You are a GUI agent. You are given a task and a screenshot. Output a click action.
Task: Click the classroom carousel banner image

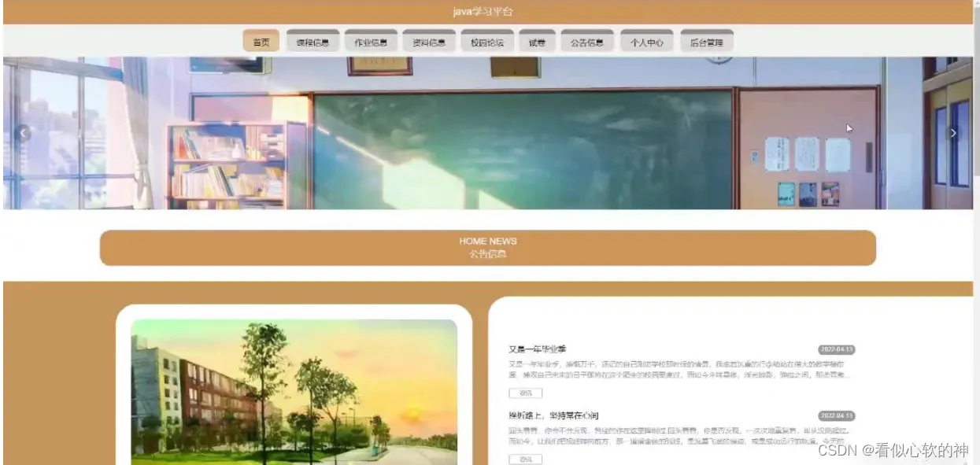click(x=488, y=133)
